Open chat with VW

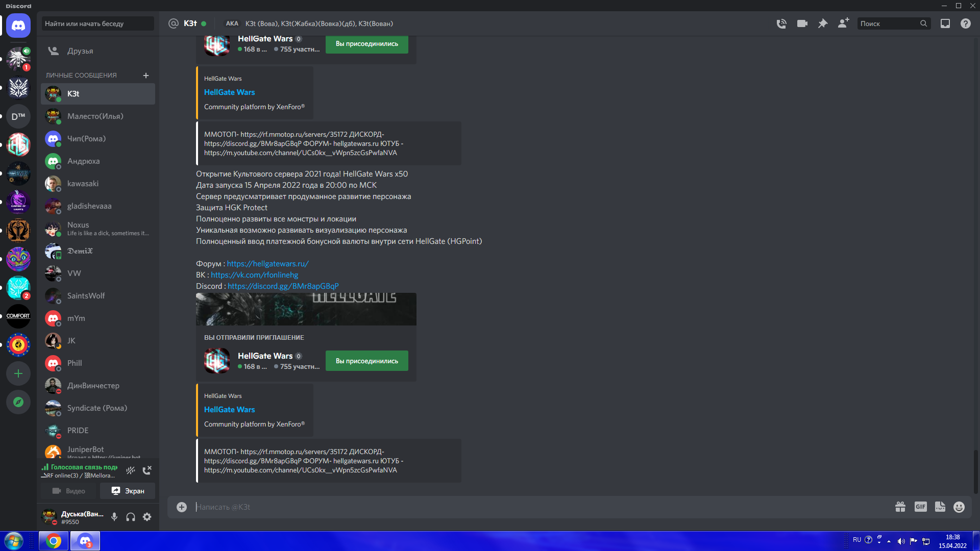pyautogui.click(x=98, y=273)
